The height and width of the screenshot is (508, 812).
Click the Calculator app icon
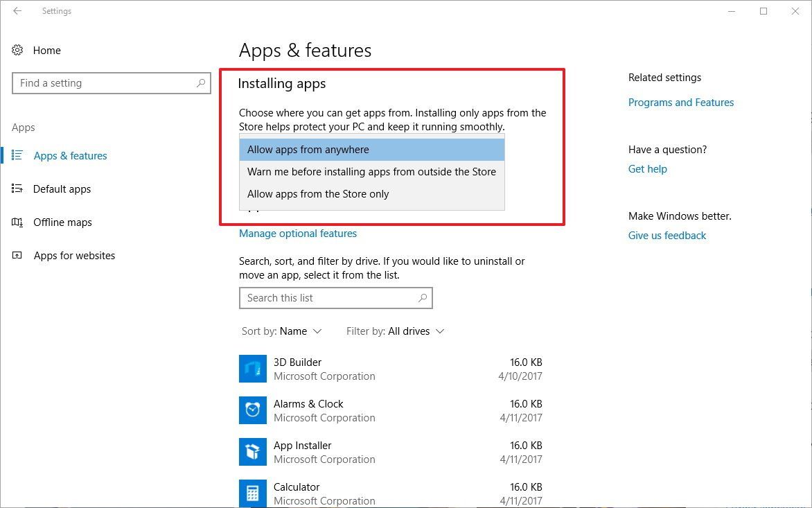tap(253, 493)
